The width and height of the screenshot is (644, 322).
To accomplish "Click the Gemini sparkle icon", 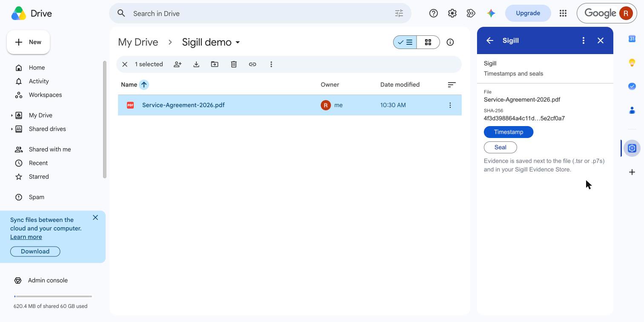I will click(x=491, y=13).
